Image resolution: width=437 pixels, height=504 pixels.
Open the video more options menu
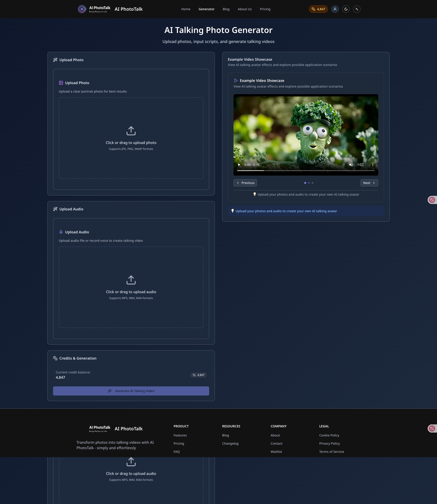(373, 165)
